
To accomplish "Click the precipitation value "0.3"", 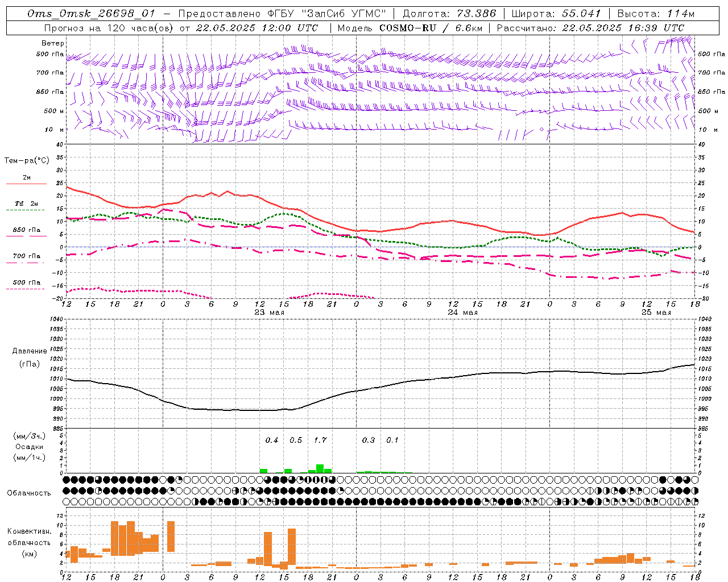I will point(369,440).
